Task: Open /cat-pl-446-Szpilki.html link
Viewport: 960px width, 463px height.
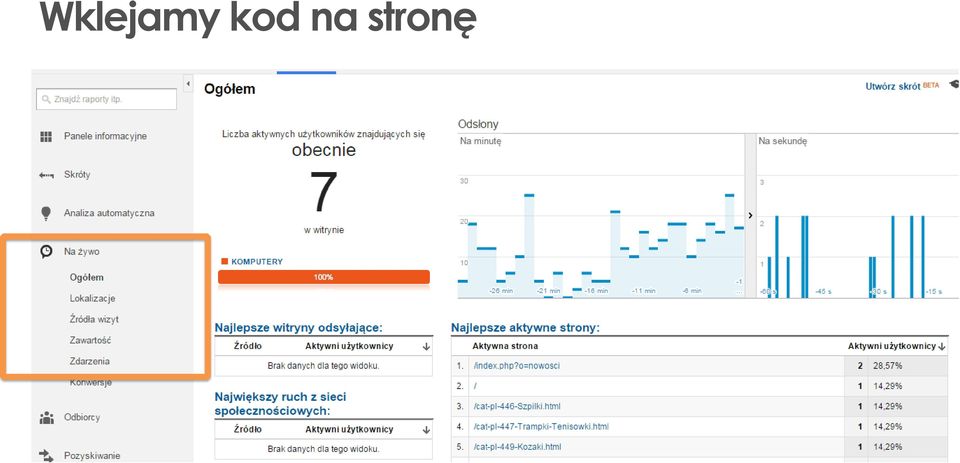Action: (517, 406)
